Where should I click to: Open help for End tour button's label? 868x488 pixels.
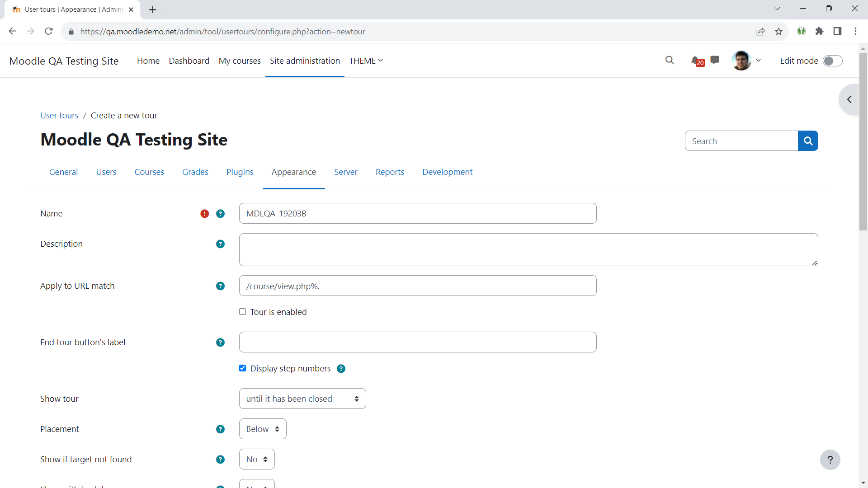coord(220,343)
